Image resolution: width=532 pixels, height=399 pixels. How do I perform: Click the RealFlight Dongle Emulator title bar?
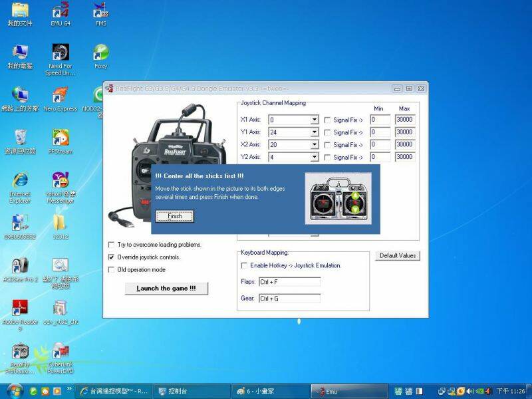(247, 88)
